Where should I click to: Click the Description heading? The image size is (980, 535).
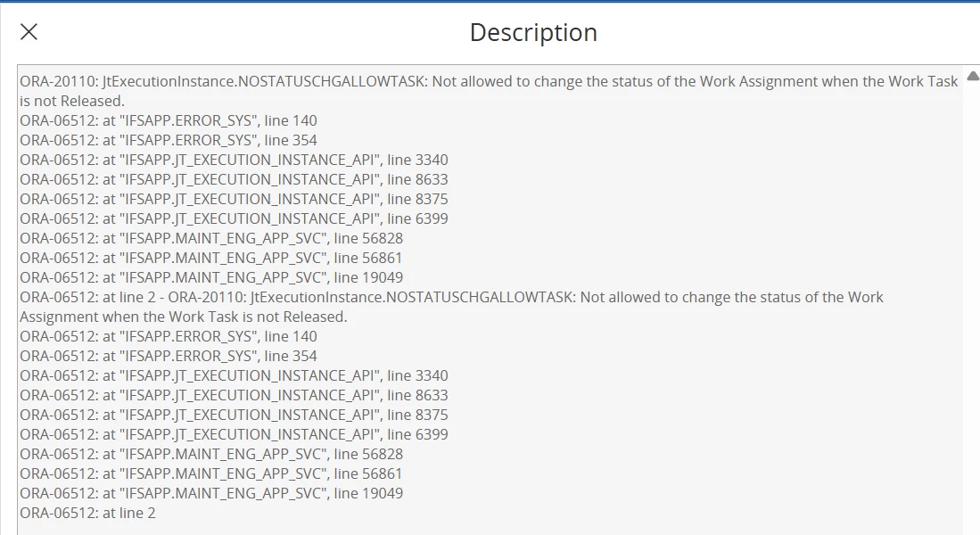(533, 32)
